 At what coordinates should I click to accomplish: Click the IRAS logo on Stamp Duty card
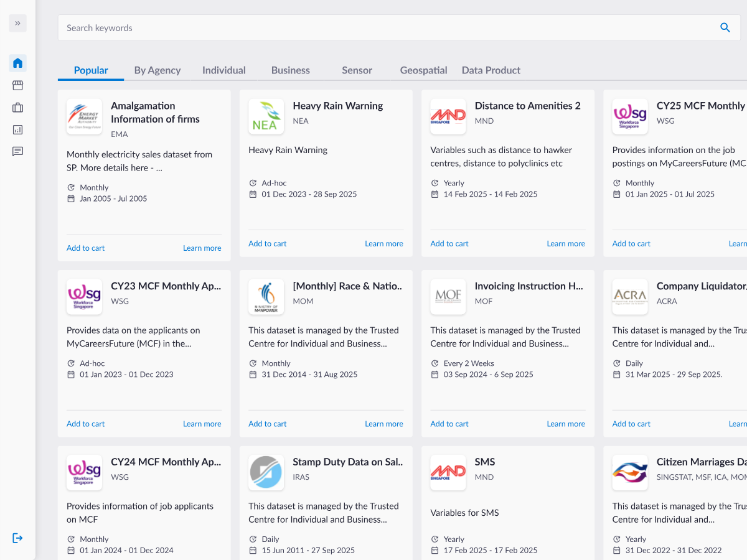click(266, 473)
